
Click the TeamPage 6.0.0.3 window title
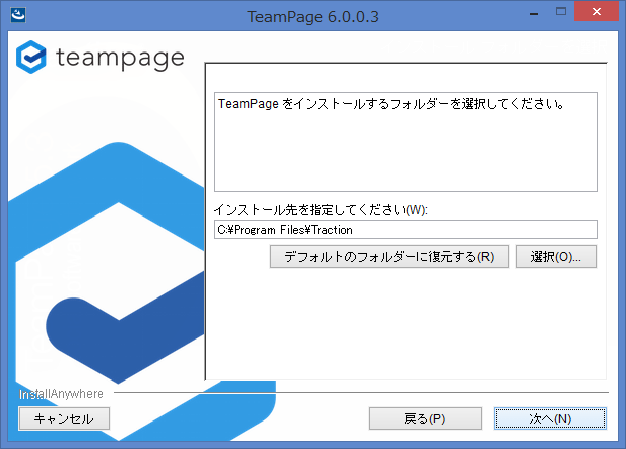click(313, 17)
